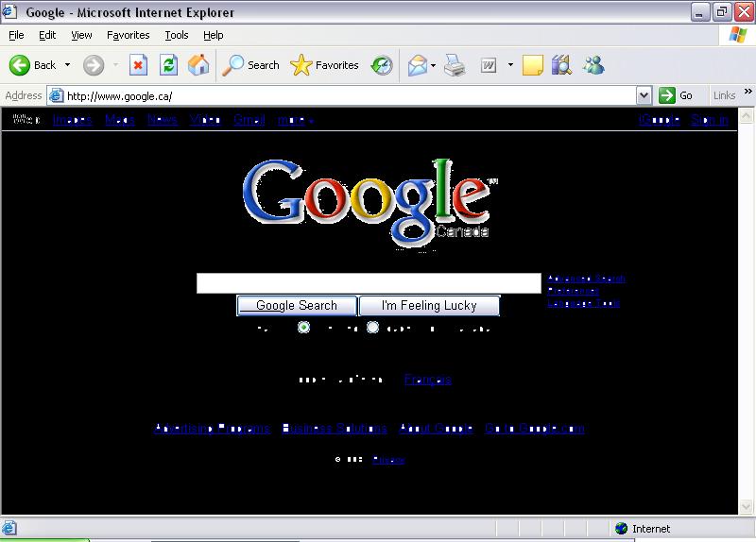Open Language Tools link
Screen dimensions: 756x542
pyautogui.click(x=583, y=303)
